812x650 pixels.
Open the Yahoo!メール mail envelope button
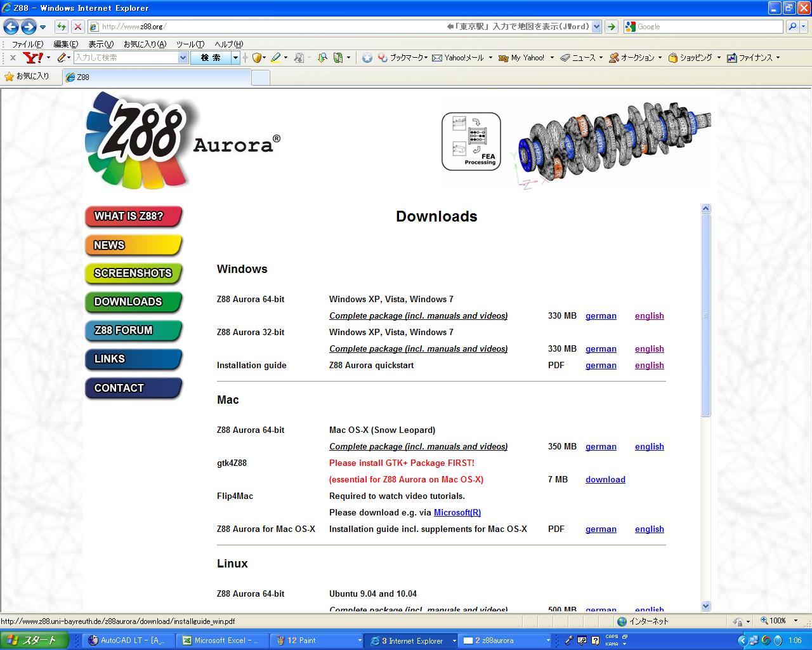(x=457, y=58)
